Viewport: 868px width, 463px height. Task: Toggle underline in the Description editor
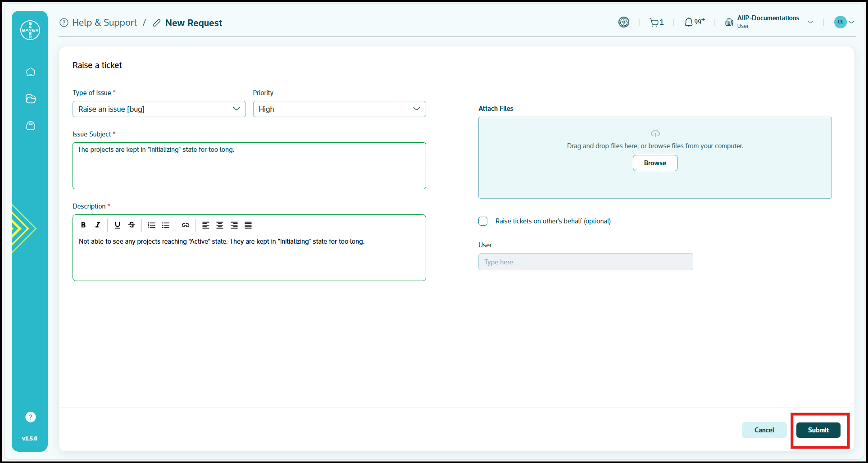click(117, 225)
